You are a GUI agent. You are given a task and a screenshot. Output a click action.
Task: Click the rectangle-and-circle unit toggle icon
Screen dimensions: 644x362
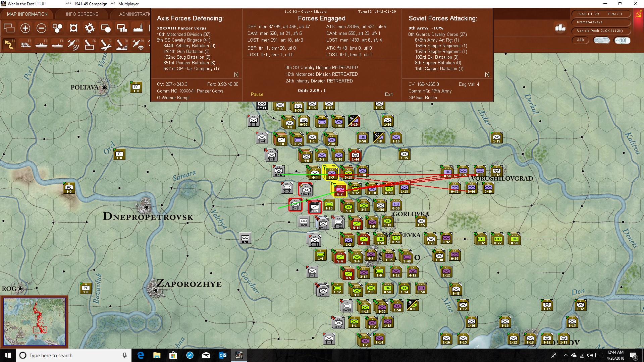click(x=106, y=28)
